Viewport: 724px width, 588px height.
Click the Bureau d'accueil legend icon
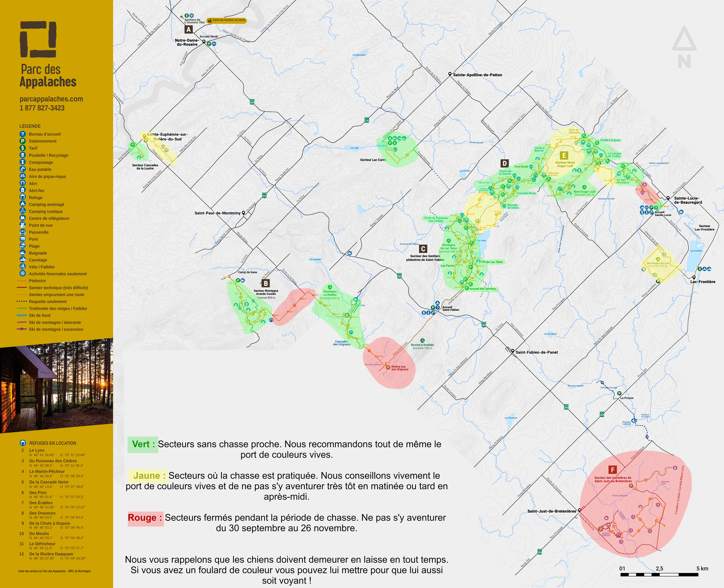(23, 134)
